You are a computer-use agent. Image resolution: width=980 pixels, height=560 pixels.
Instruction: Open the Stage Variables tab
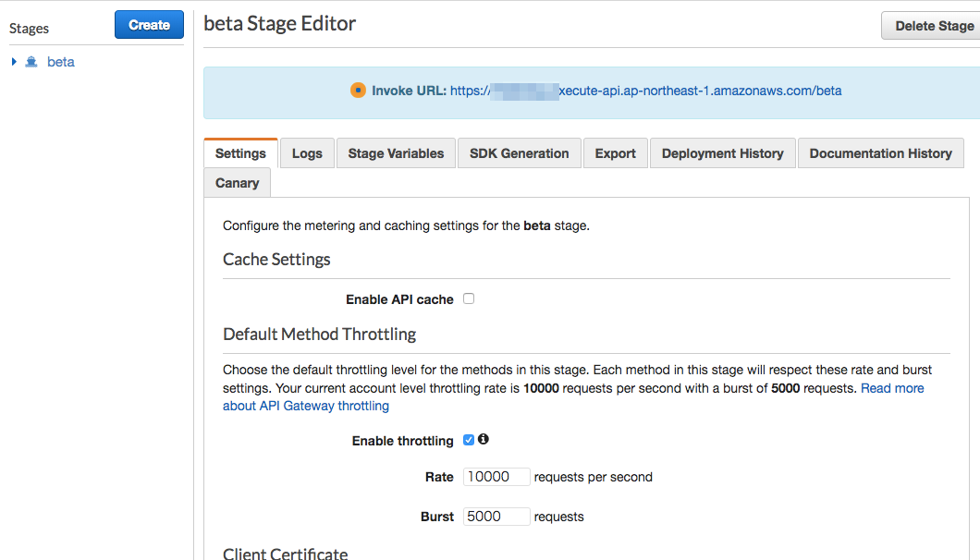396,153
